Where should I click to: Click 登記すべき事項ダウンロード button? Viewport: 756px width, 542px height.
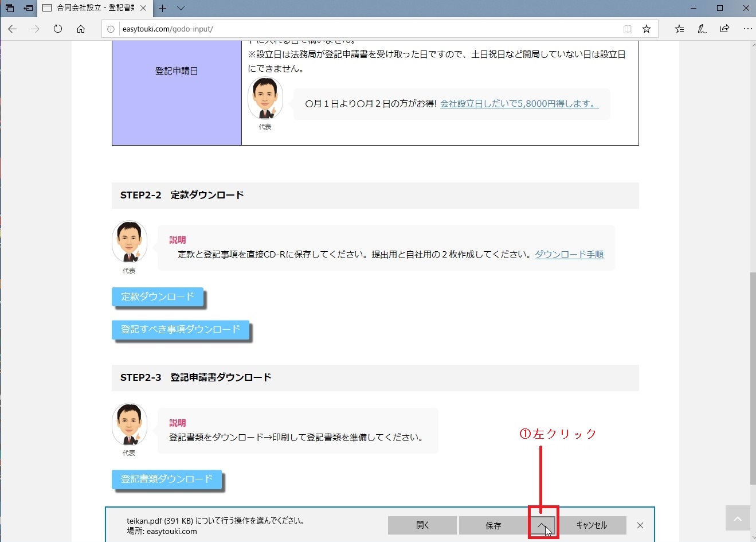click(x=180, y=330)
